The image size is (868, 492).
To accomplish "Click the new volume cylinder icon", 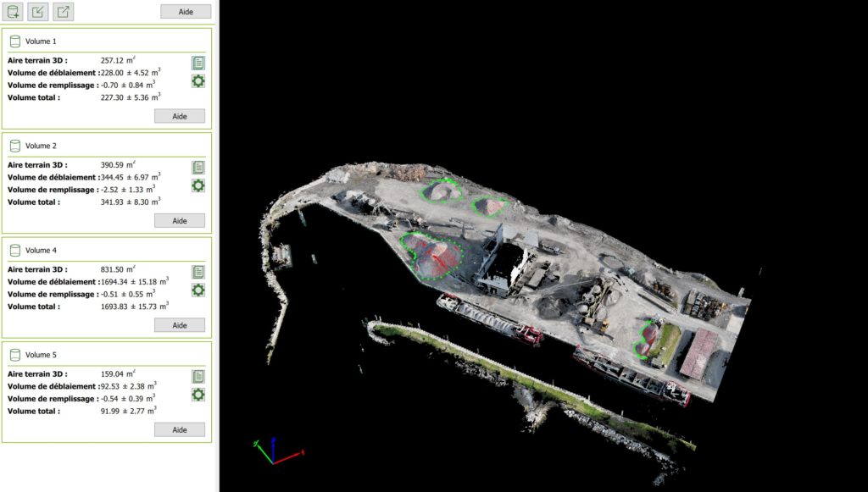I will (13, 12).
